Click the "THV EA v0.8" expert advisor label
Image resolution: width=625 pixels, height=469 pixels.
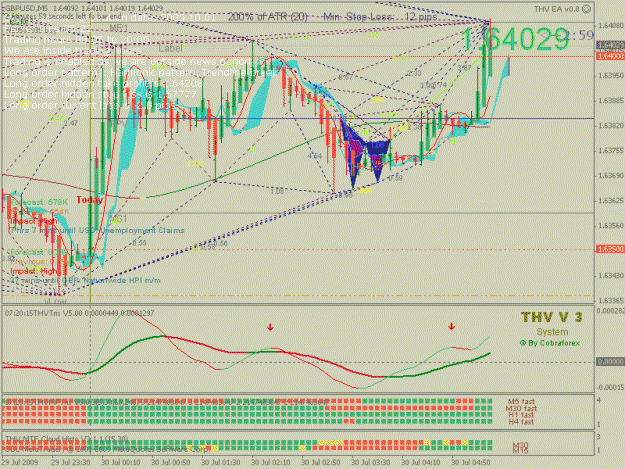[557, 9]
